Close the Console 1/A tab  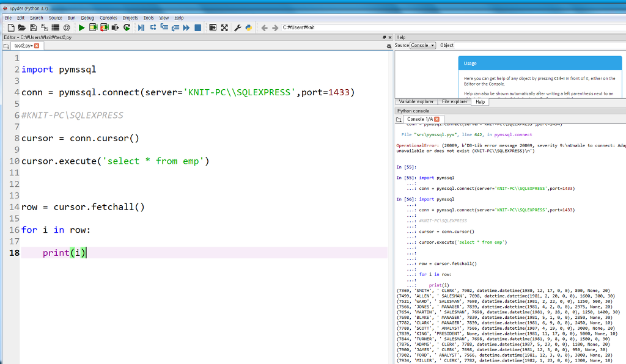436,119
